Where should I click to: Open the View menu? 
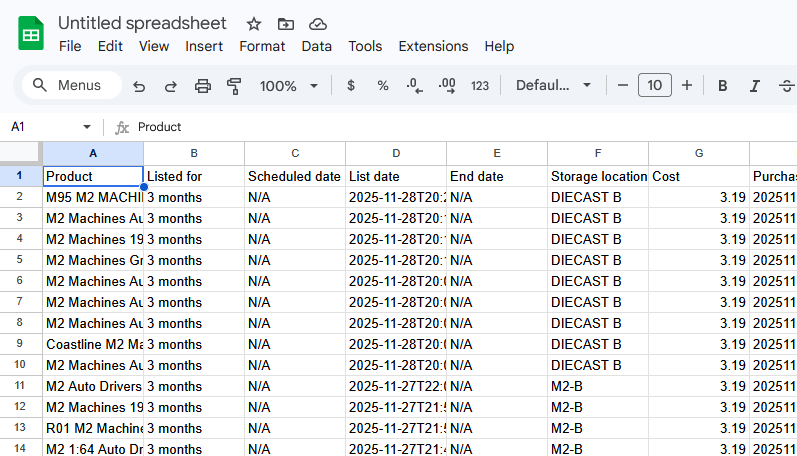tap(154, 46)
